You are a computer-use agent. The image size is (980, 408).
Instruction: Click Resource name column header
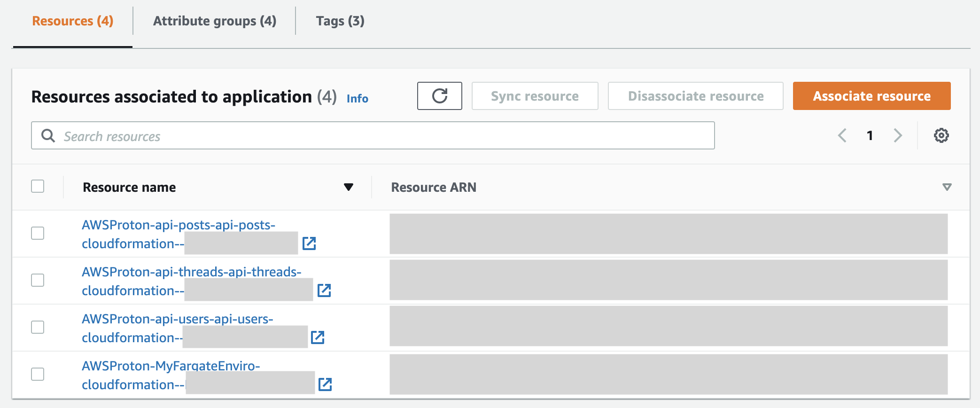(129, 188)
